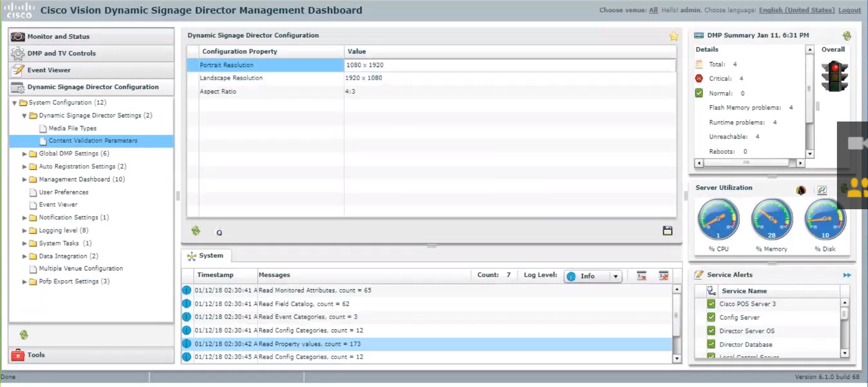Select the Read Property values log row
868x387 pixels.
coord(427,344)
